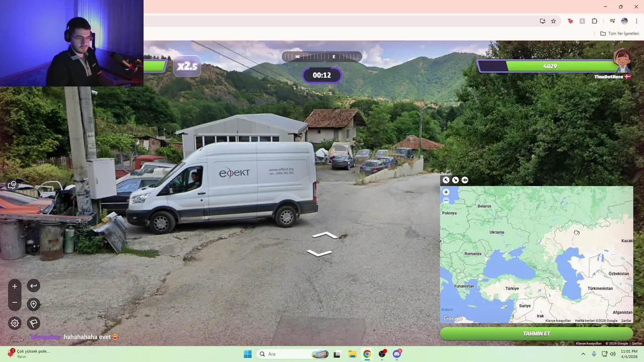Click the flag icon beside settings
This screenshot has height=362, width=644.
pos(33,323)
